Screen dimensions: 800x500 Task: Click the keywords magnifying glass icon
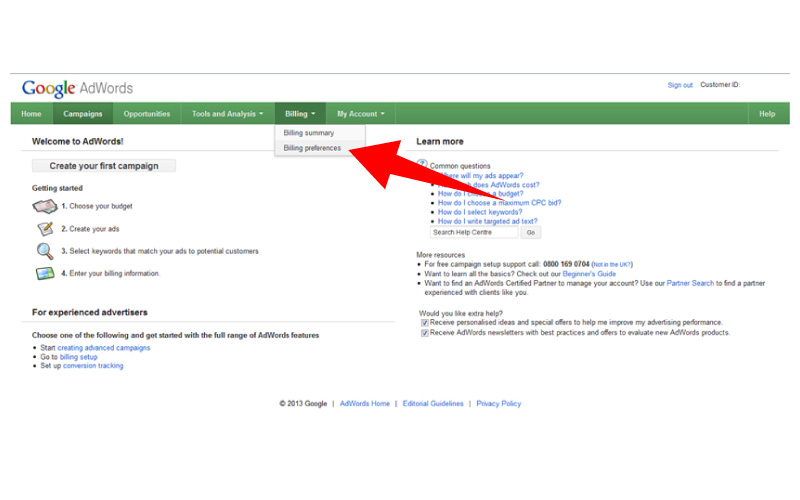[44, 252]
